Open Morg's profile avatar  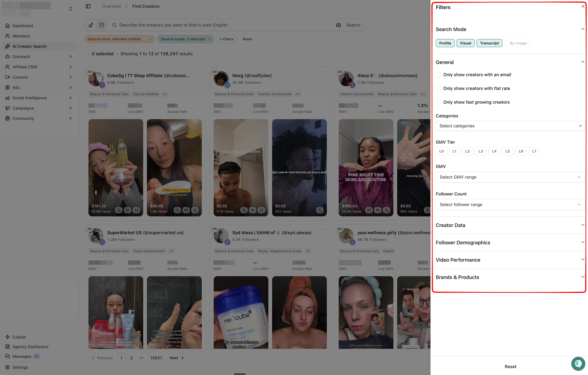point(221,79)
